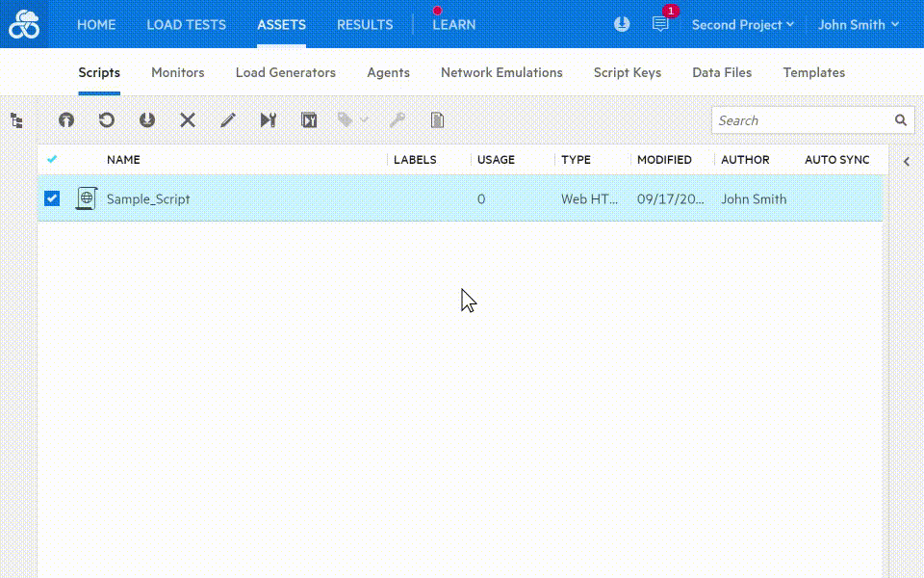The image size is (924, 578).
Task: Click the folder tree icon on left
Action: click(x=16, y=120)
